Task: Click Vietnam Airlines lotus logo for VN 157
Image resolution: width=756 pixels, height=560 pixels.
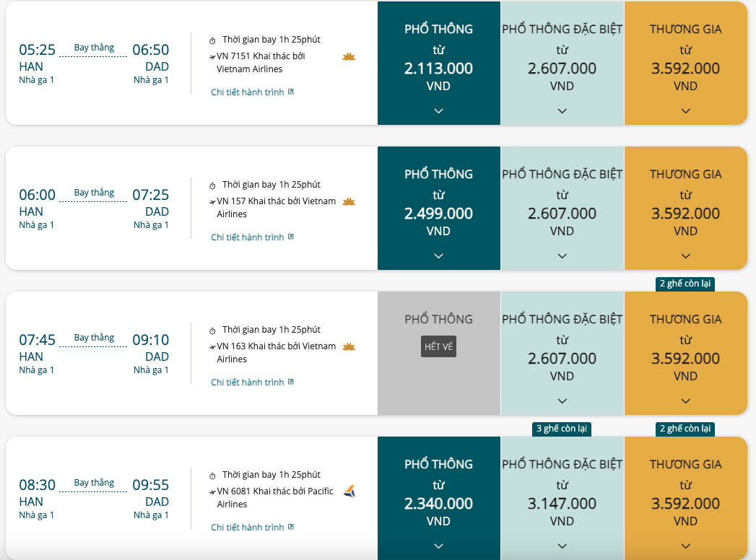Action: click(349, 201)
